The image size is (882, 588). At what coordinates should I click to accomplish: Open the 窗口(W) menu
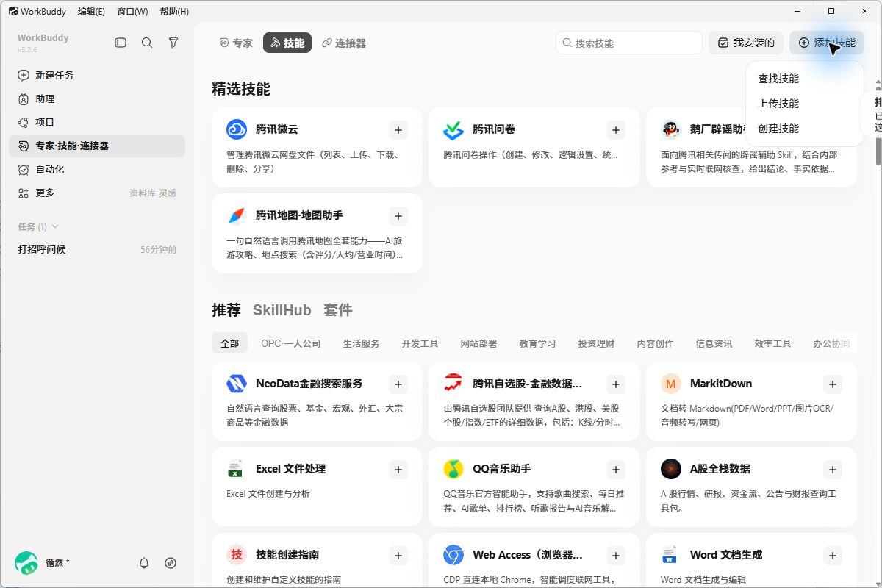click(x=132, y=12)
